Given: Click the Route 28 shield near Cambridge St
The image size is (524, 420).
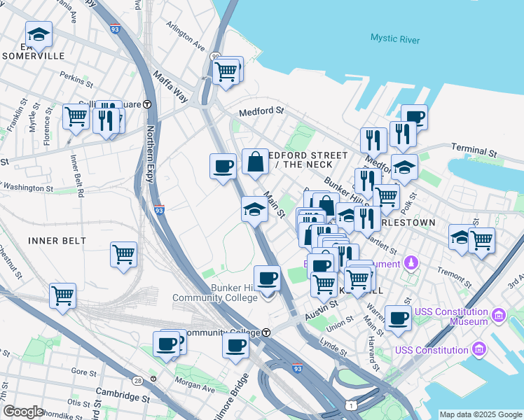Looking at the screenshot, I should 137,381.
